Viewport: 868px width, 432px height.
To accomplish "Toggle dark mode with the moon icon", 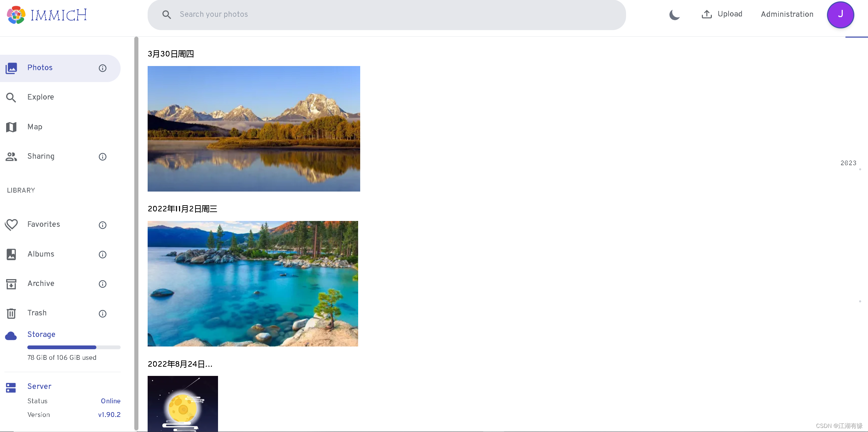I will click(674, 15).
